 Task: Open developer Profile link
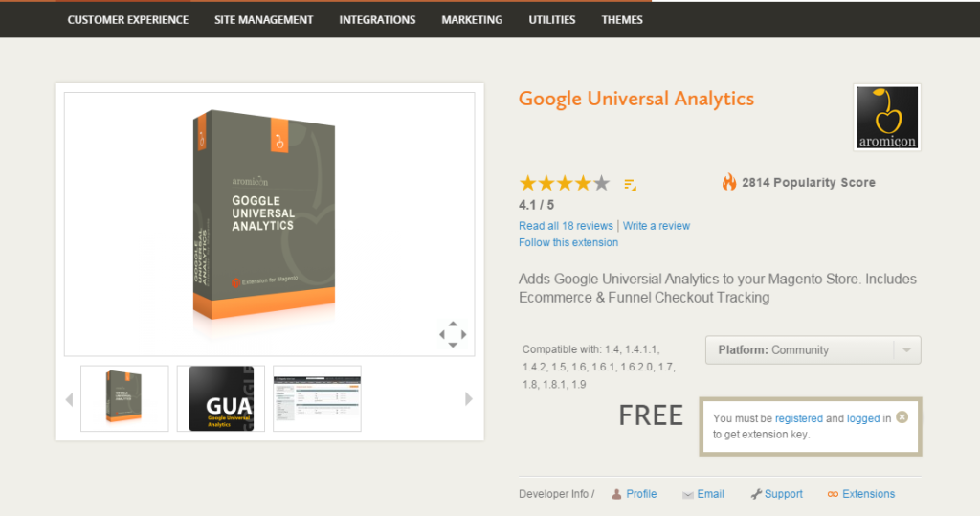[641, 494]
